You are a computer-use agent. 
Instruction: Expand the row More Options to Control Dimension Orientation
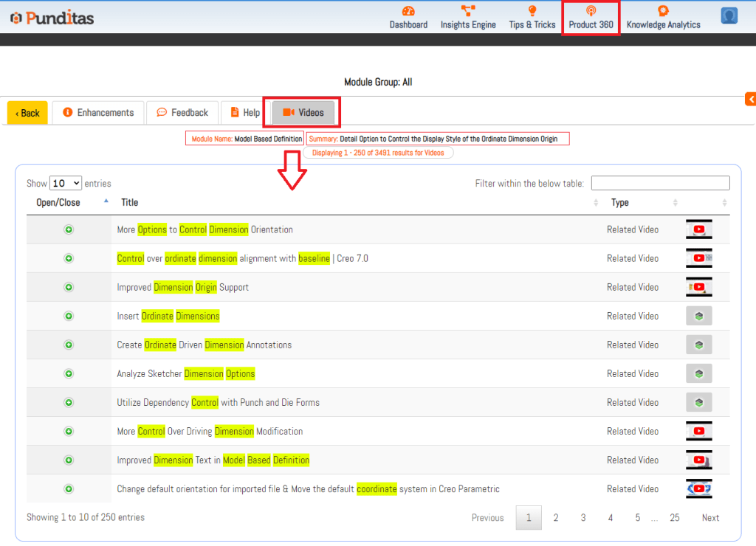69,229
